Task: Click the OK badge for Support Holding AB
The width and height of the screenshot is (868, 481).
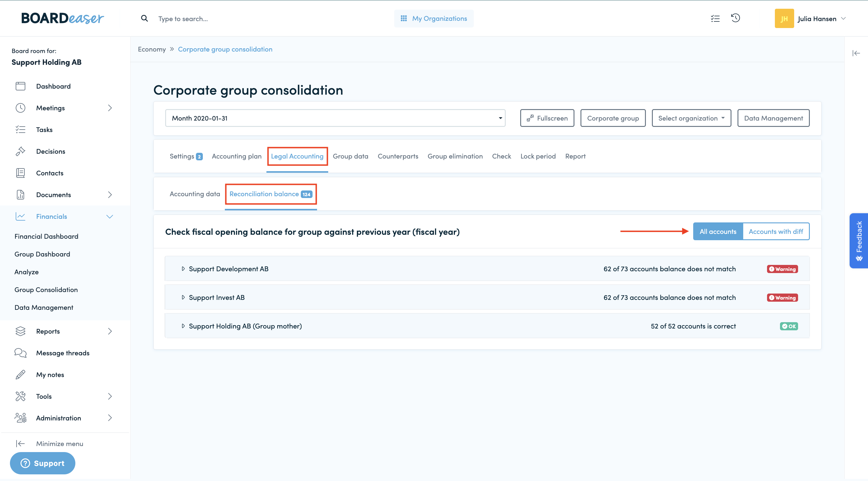Action: [x=788, y=326]
